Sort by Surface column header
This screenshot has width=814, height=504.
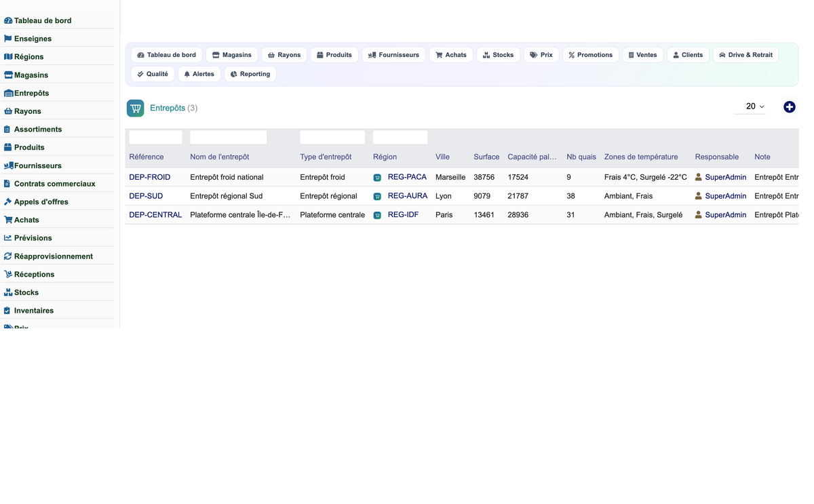point(486,157)
